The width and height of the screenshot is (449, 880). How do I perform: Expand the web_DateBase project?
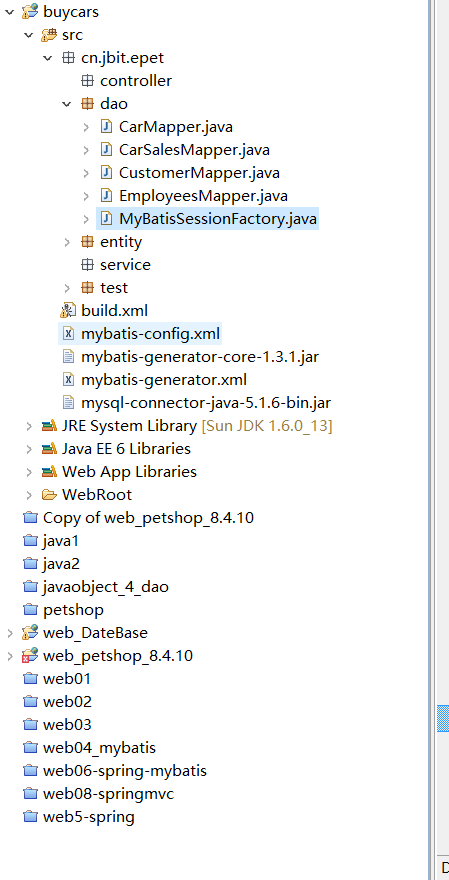pyautogui.click(x=10, y=633)
